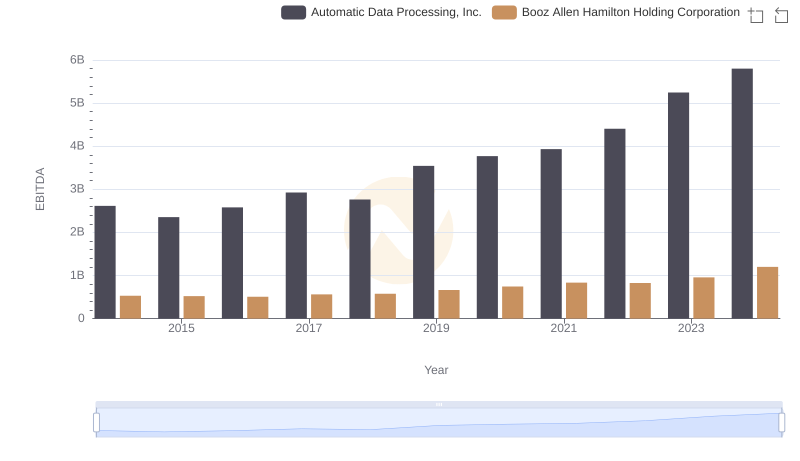
Task: Click the Booz Allen tan bar for 2017
Action: coord(321,306)
